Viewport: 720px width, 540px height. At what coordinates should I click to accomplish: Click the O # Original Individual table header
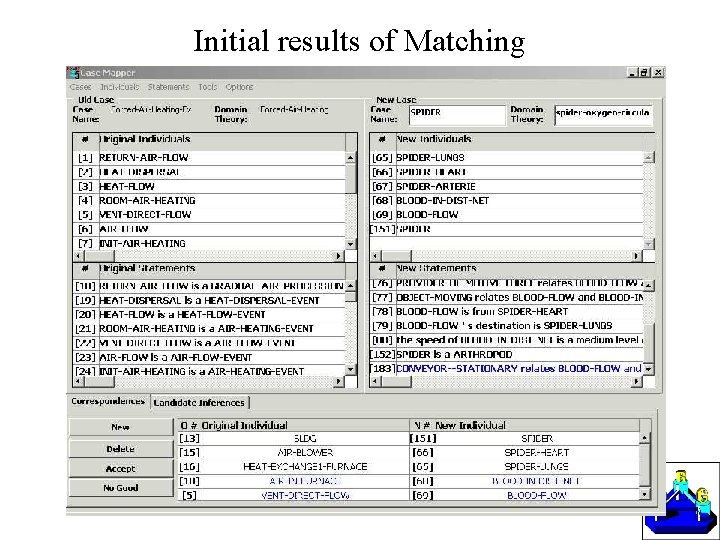(293, 425)
